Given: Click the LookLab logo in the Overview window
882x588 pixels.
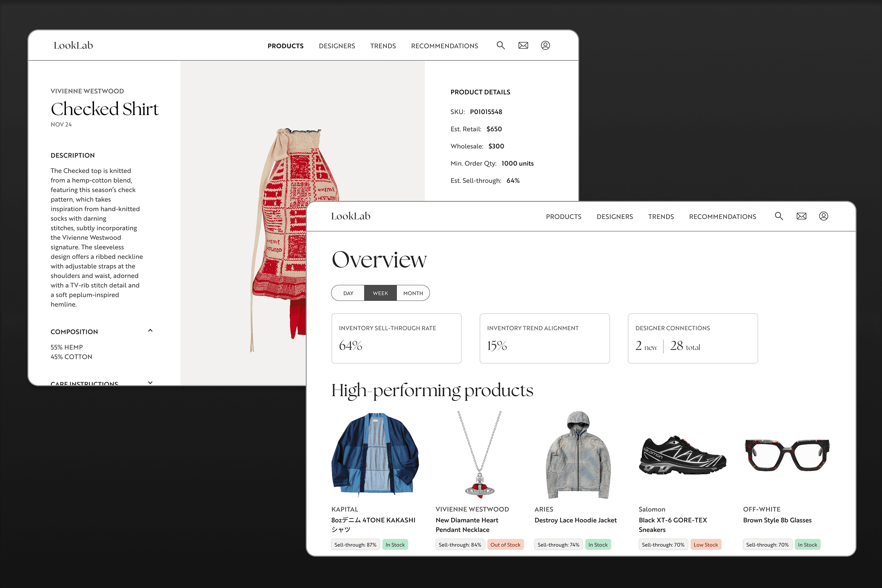Looking at the screenshot, I should [x=351, y=216].
